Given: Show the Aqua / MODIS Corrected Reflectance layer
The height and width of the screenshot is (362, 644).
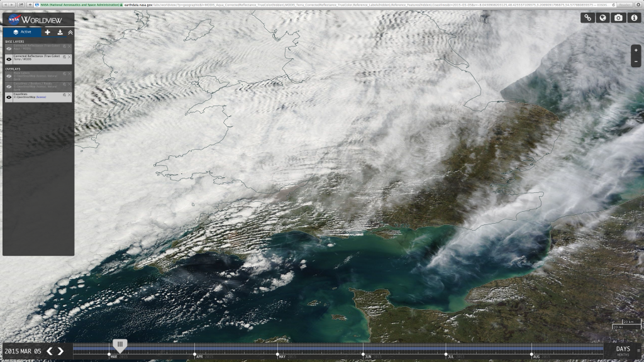Looking at the screenshot, I should 9,48.
